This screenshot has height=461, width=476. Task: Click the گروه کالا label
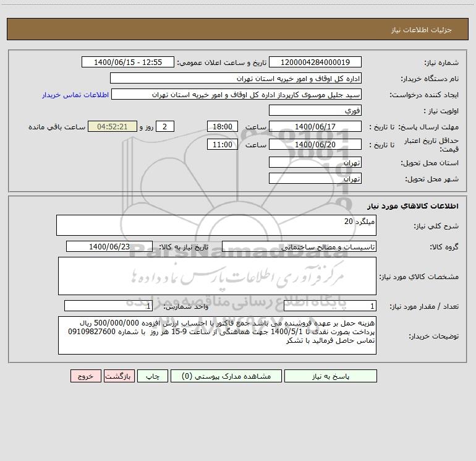click(x=444, y=247)
